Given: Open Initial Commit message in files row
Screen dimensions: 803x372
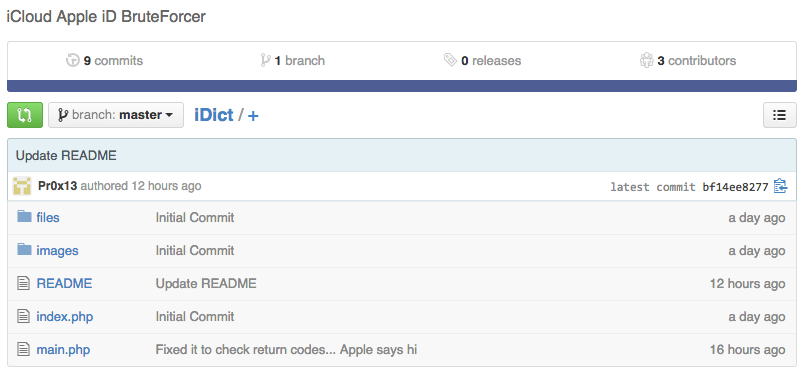Looking at the screenshot, I should tap(195, 218).
